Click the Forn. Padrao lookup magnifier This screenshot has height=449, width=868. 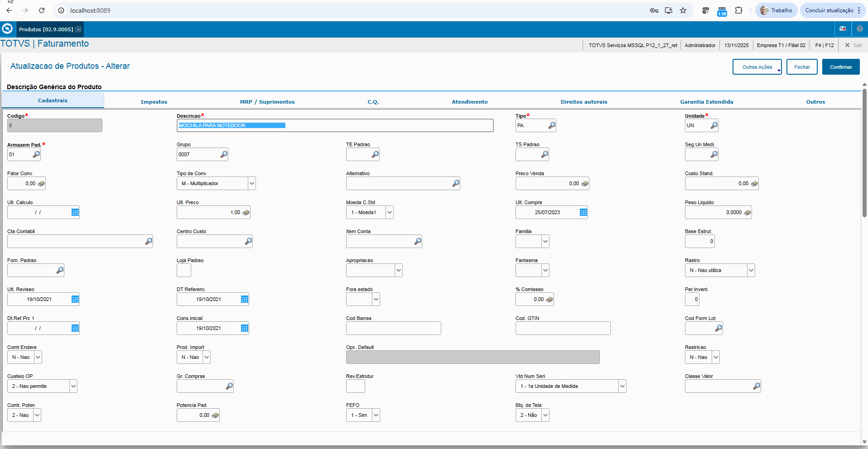pos(59,270)
